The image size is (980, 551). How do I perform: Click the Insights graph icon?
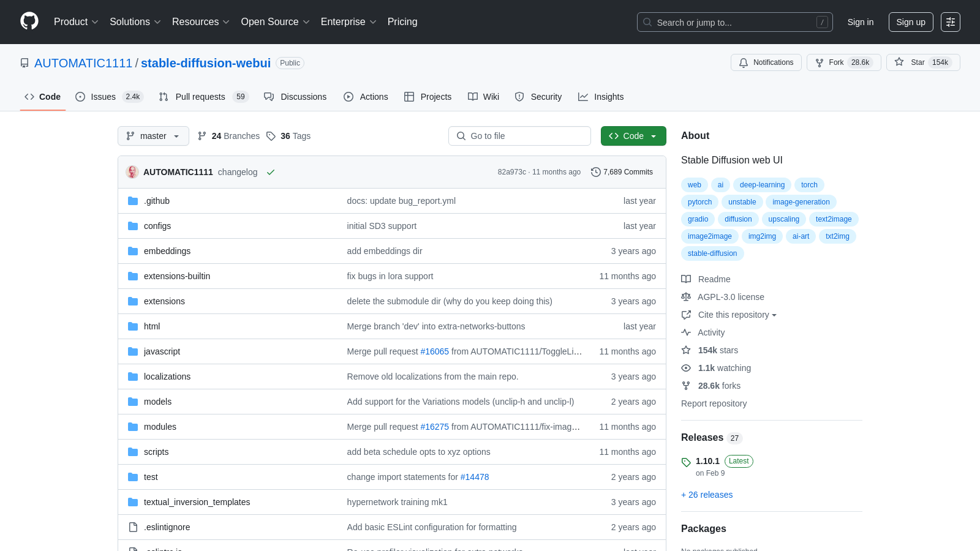click(x=582, y=97)
